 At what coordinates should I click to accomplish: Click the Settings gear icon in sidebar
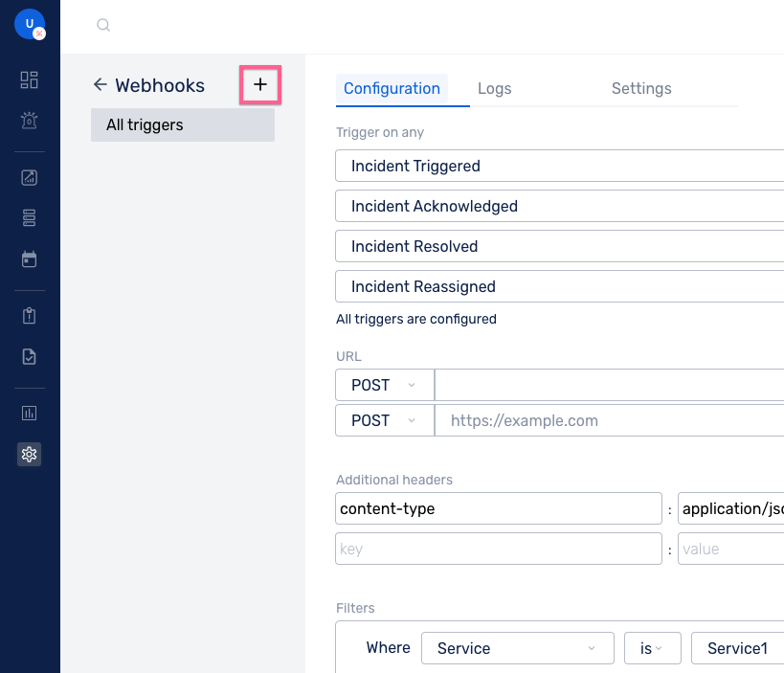pyautogui.click(x=29, y=454)
